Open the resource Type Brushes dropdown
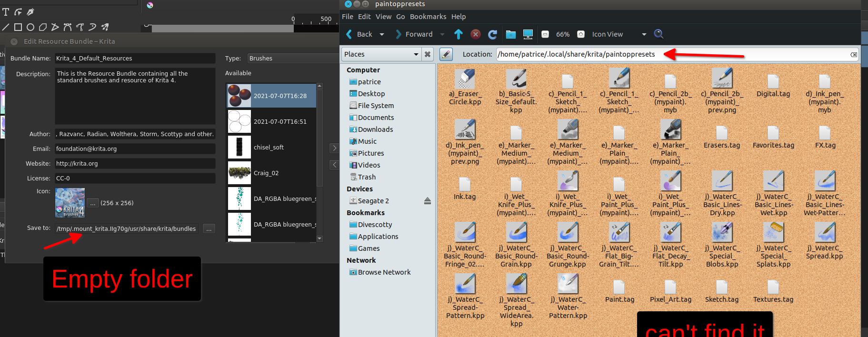This screenshot has width=868, height=337. (293, 58)
